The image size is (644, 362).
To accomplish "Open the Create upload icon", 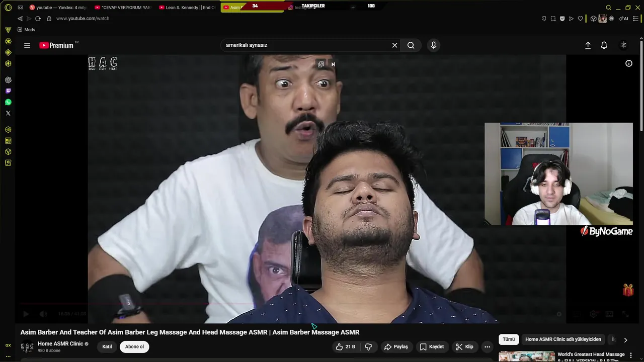I will 588,45.
